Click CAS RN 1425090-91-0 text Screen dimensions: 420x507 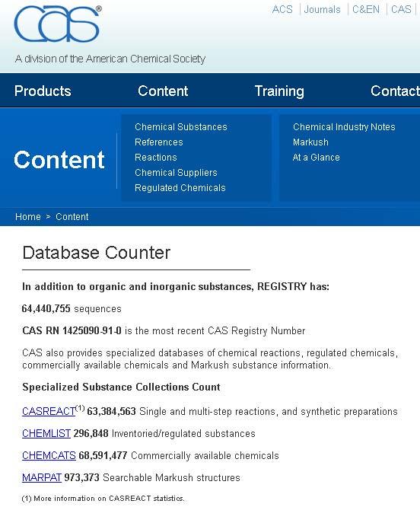pos(72,330)
